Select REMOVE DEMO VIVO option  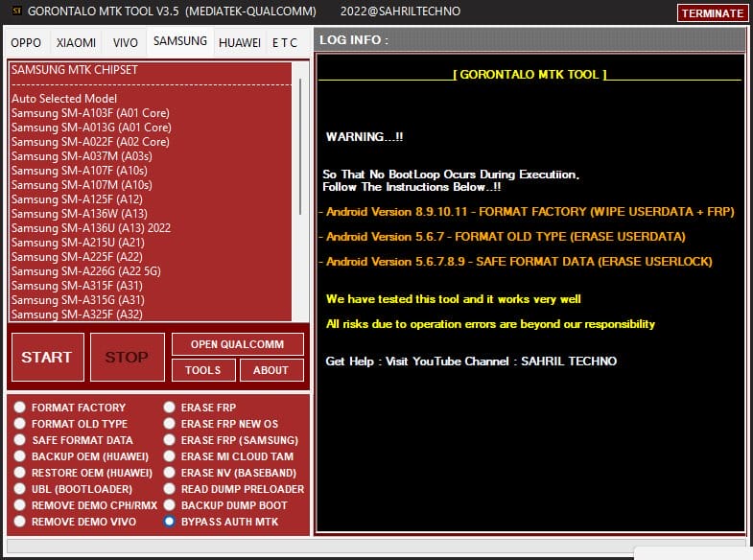tap(75, 522)
